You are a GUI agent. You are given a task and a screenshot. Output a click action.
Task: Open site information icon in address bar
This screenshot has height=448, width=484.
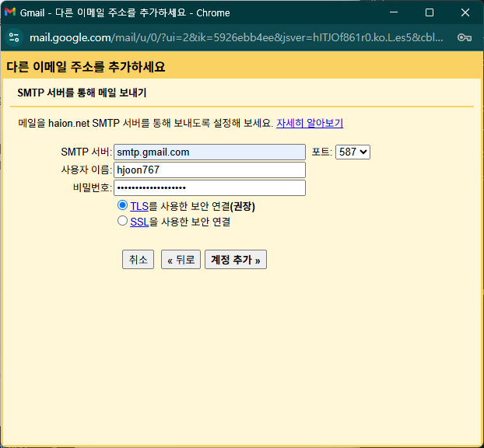coord(14,37)
